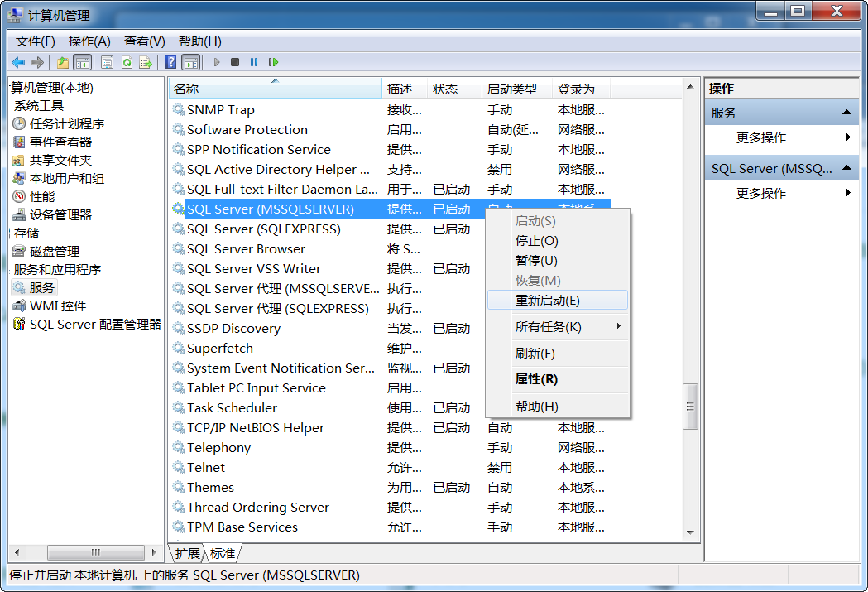Screen dimensions: 868x592
Task: Open the 查看(V) menu
Action: pyautogui.click(x=145, y=41)
